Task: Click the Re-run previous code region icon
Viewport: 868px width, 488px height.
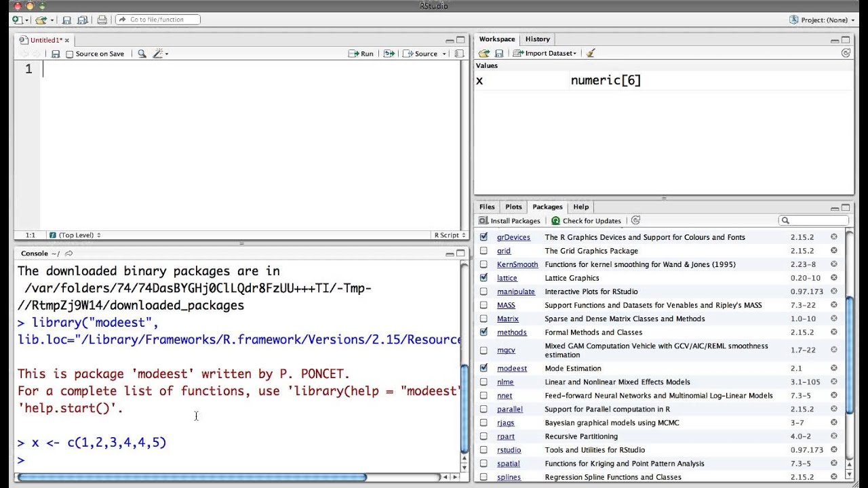Action: click(389, 54)
